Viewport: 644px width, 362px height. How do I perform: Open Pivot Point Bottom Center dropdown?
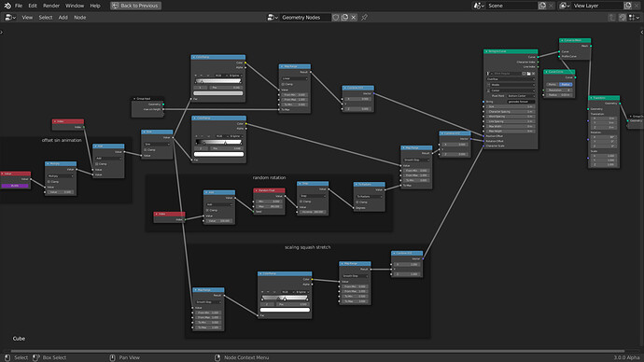click(521, 95)
